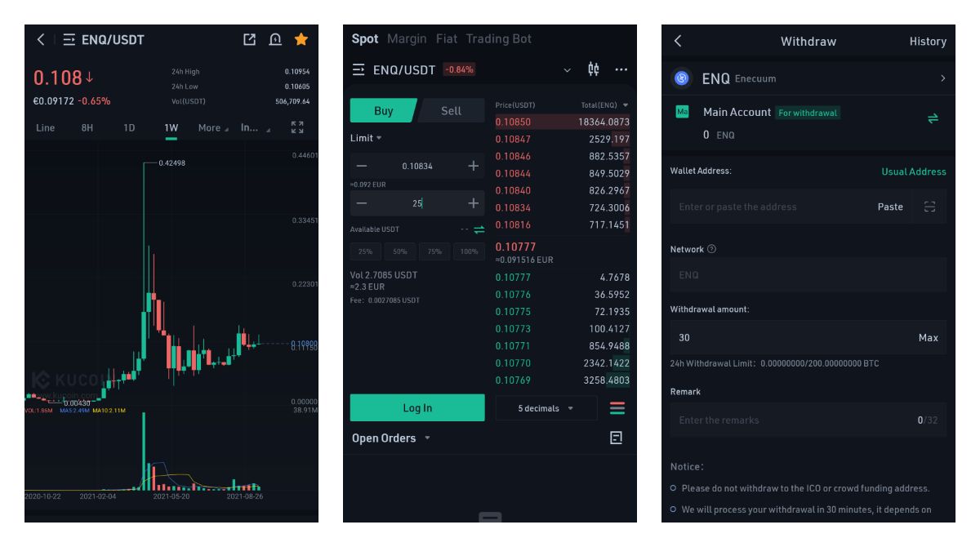
Task: Expand the Open Orders dropdown
Action: [x=390, y=438]
